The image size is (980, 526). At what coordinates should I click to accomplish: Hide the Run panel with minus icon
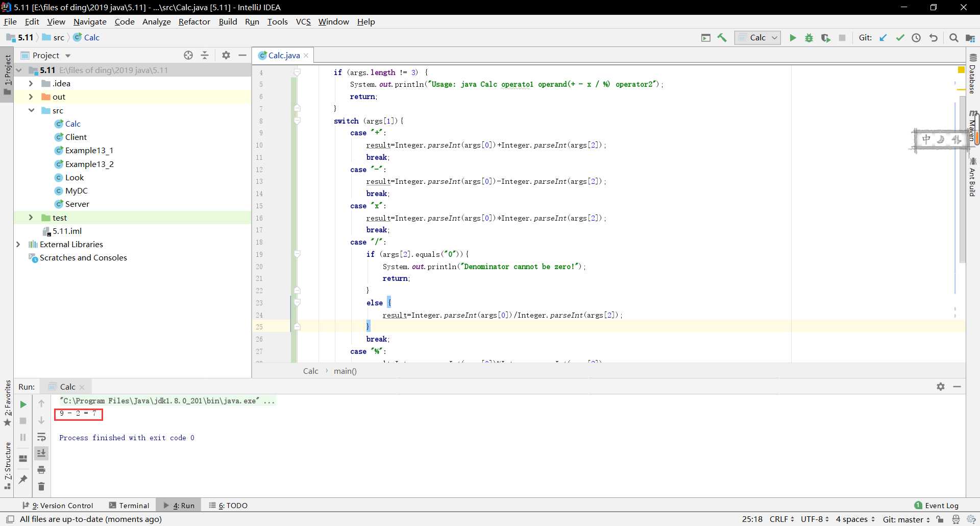[x=957, y=387]
